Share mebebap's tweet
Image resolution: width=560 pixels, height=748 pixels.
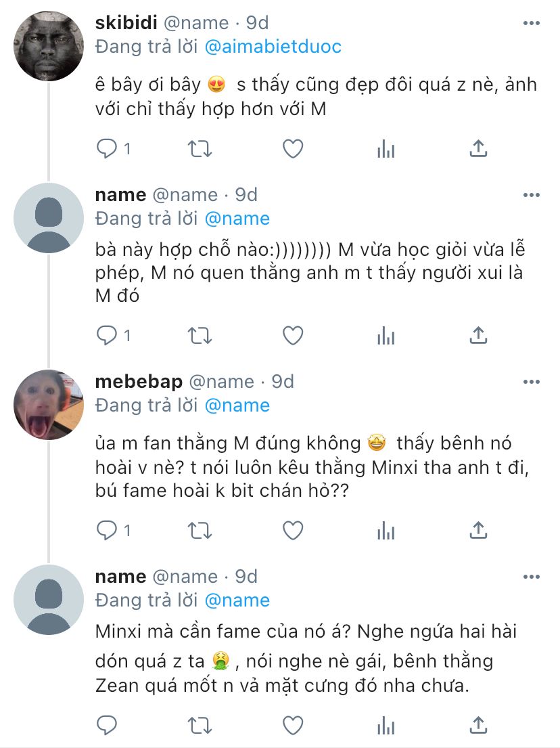click(x=478, y=529)
